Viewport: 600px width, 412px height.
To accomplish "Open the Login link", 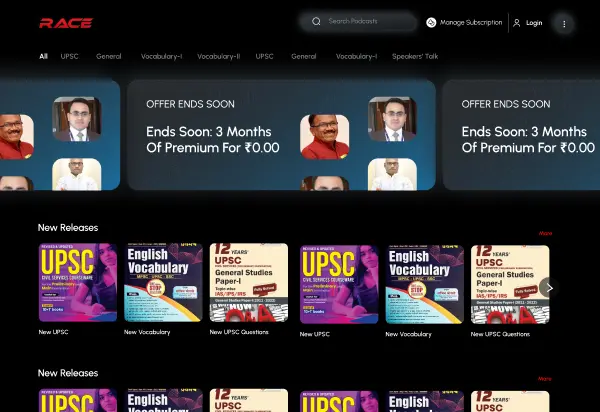I will point(534,23).
